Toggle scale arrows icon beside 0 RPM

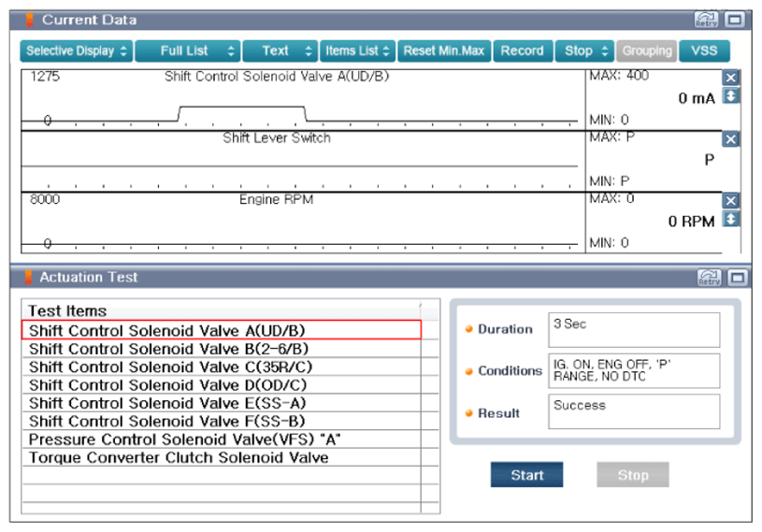point(730,219)
